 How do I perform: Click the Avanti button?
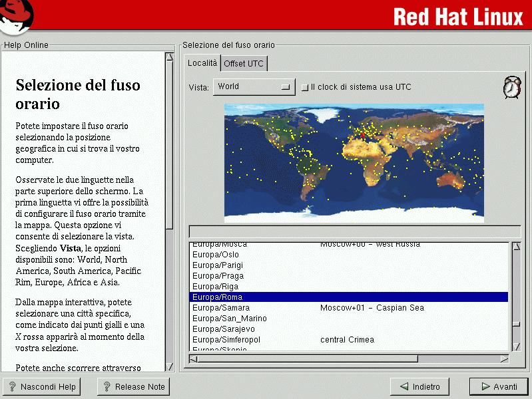[498, 386]
